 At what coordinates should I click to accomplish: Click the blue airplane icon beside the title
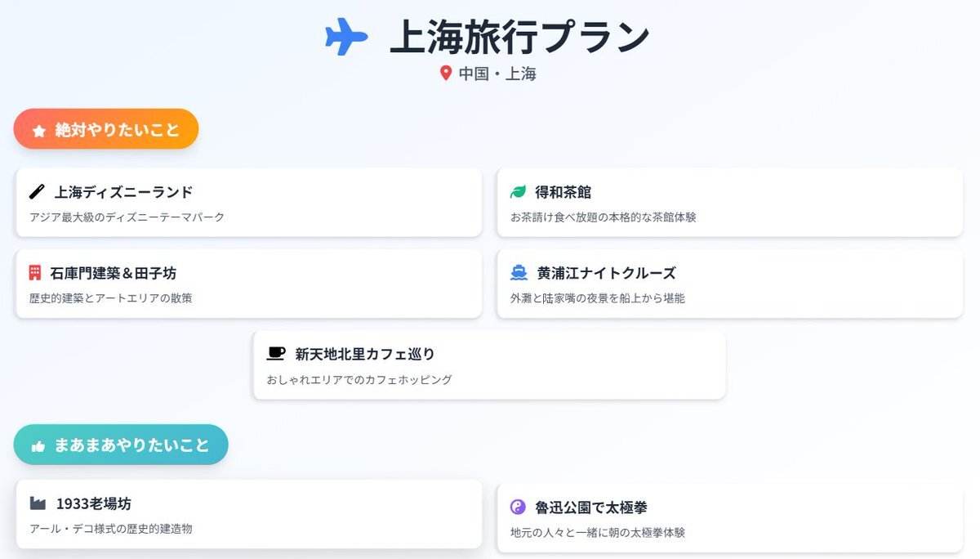coord(346,38)
